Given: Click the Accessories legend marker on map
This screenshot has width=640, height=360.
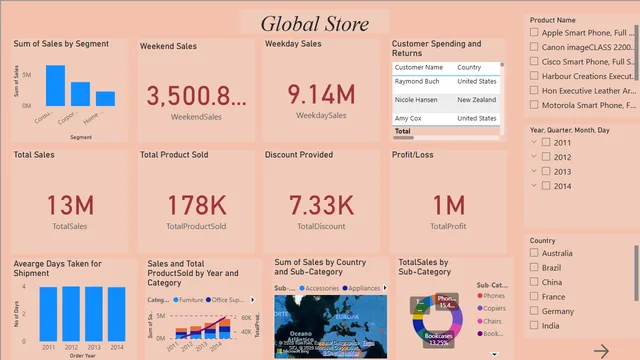Looking at the screenshot, I should point(302,288).
